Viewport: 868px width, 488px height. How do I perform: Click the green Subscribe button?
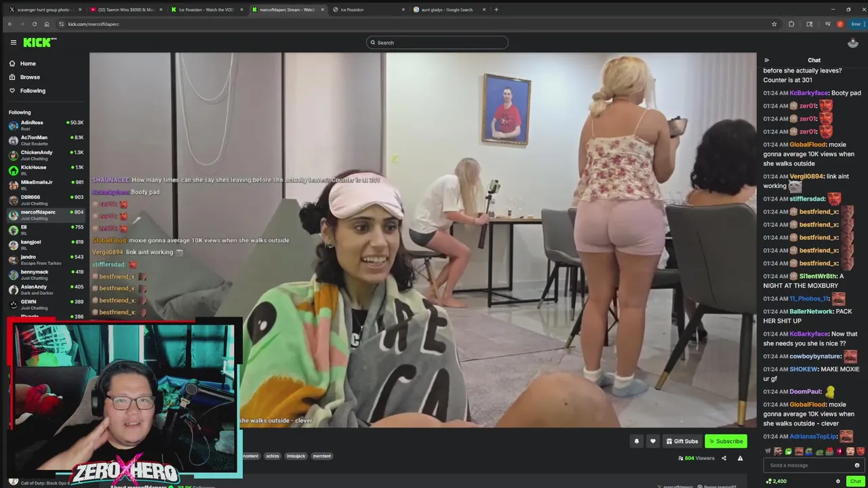coord(726,441)
